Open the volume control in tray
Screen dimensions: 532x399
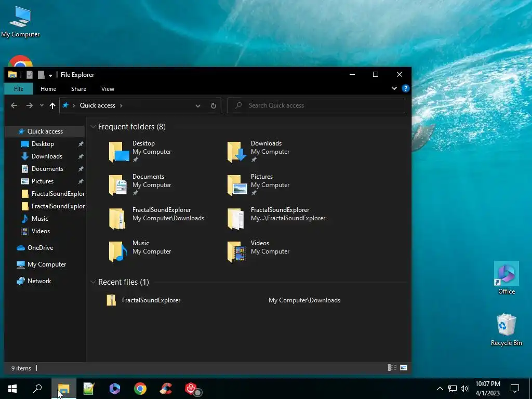(464, 389)
